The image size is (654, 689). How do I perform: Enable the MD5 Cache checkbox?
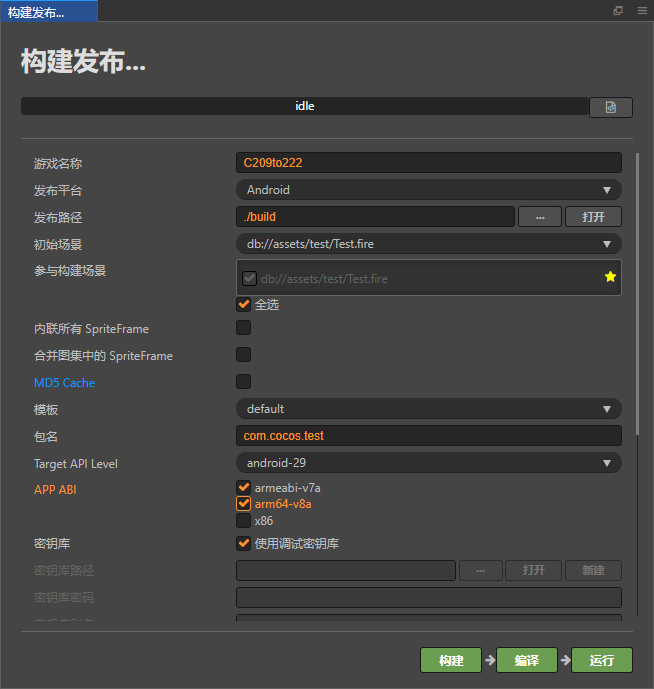[243, 381]
